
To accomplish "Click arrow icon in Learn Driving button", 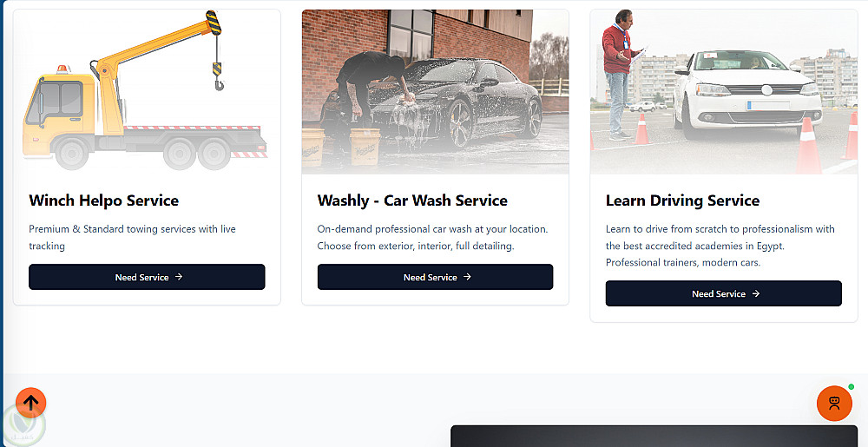I will pyautogui.click(x=756, y=293).
